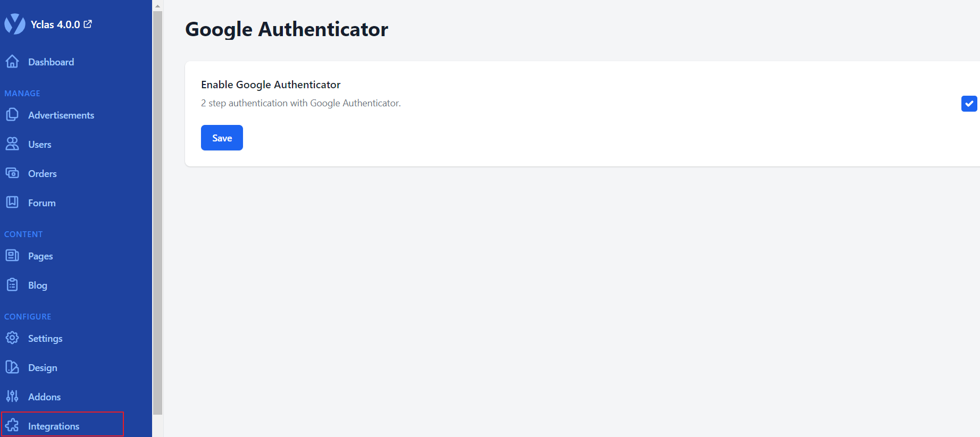Open the Pages menu item
The image size is (980, 437).
40,256
